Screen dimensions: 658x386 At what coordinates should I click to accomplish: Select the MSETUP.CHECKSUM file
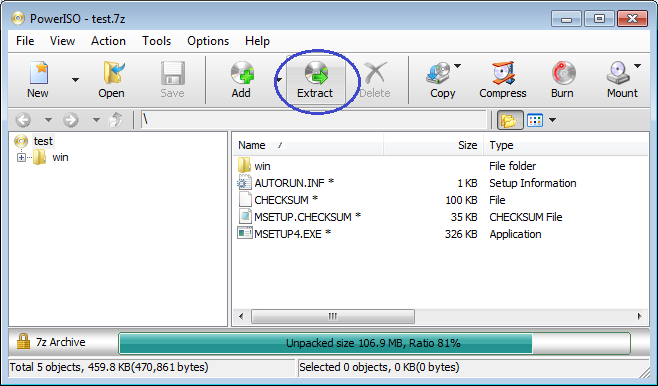308,217
